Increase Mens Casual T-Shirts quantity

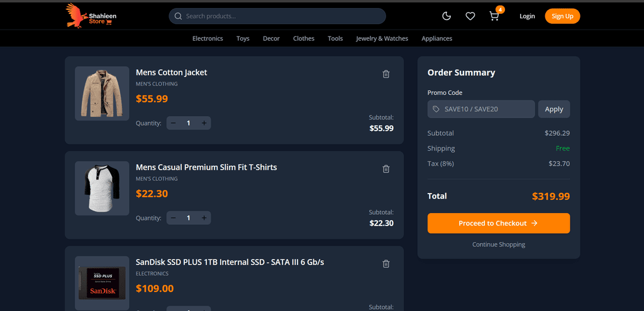[x=204, y=218]
